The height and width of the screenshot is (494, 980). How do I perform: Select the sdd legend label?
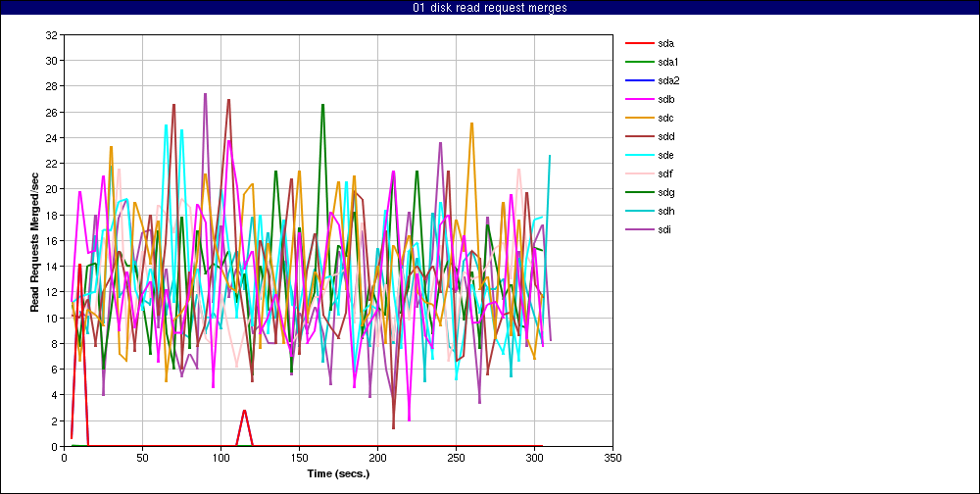(x=665, y=136)
